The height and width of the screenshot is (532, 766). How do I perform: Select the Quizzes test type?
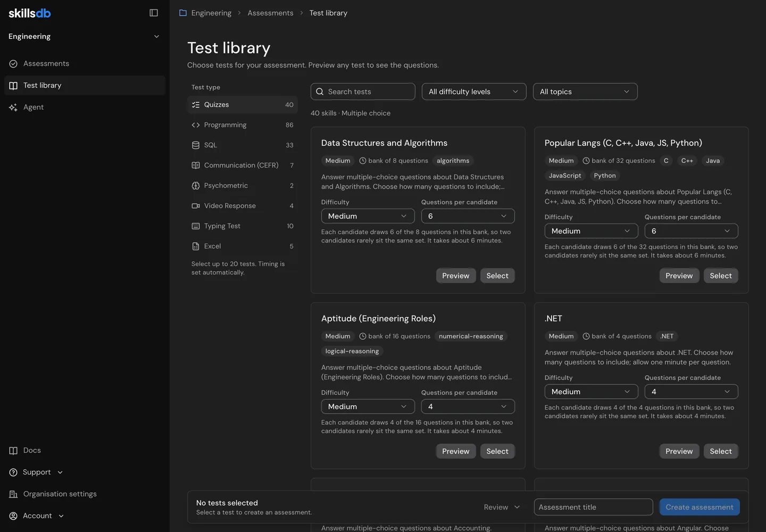pos(242,105)
